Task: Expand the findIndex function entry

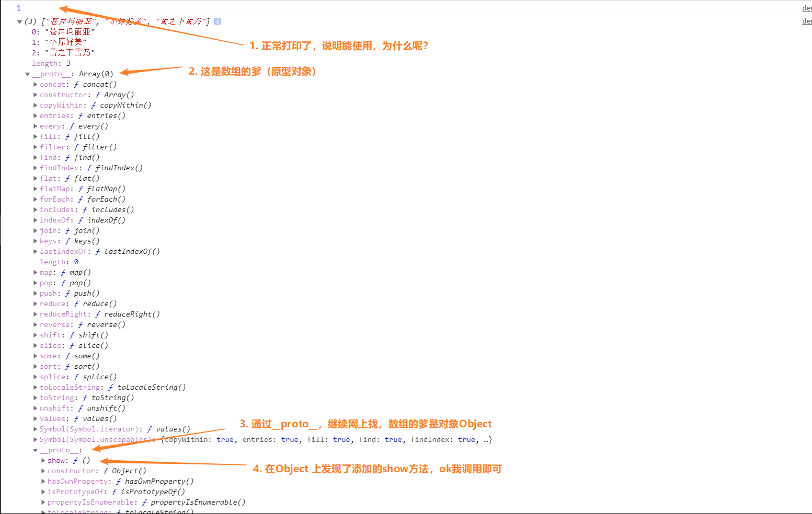Action: click(35, 168)
